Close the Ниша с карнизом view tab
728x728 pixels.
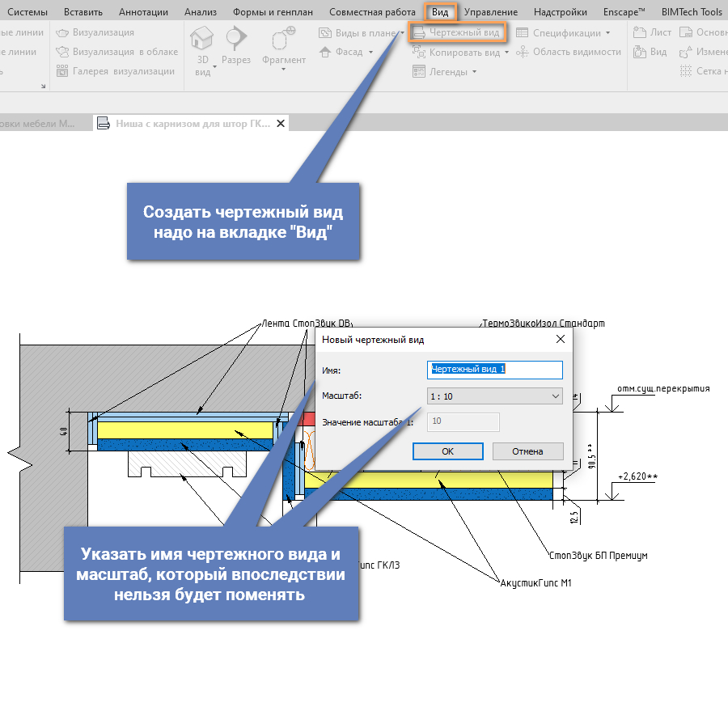click(x=281, y=124)
